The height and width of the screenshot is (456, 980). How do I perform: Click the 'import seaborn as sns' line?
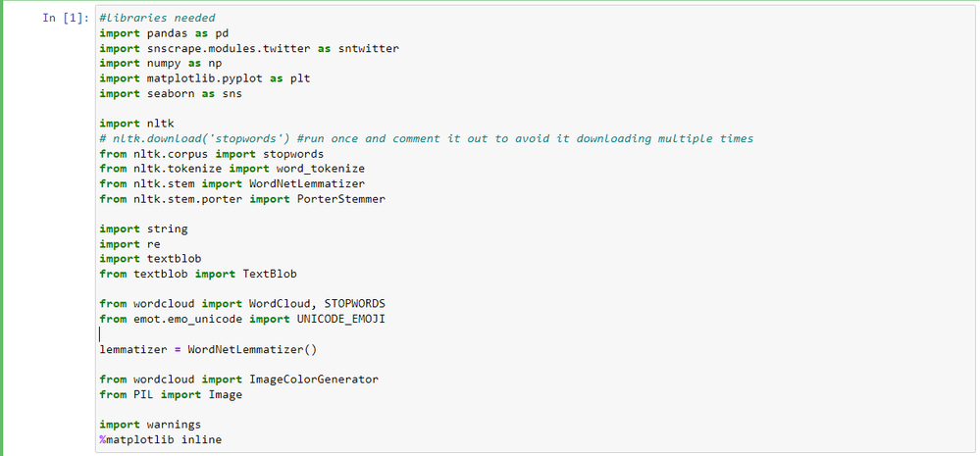click(171, 94)
